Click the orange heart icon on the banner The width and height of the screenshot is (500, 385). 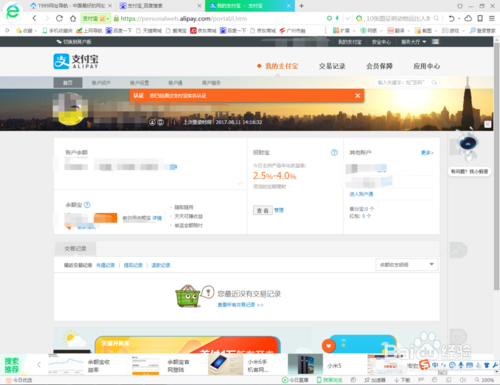pyautogui.click(x=329, y=346)
